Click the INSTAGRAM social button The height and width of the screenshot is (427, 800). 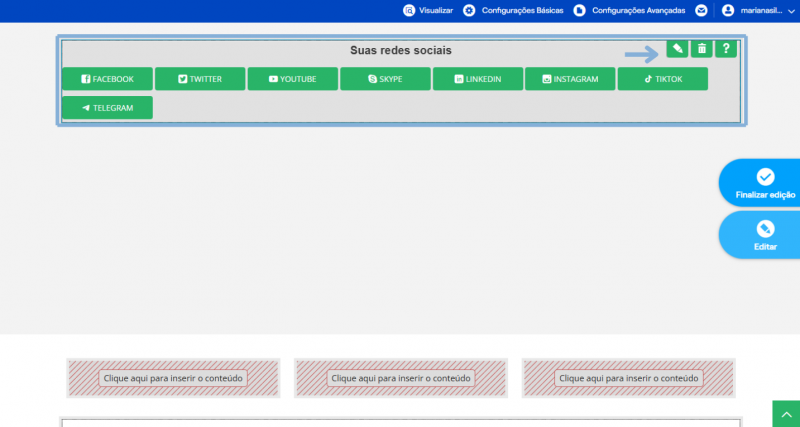click(570, 79)
